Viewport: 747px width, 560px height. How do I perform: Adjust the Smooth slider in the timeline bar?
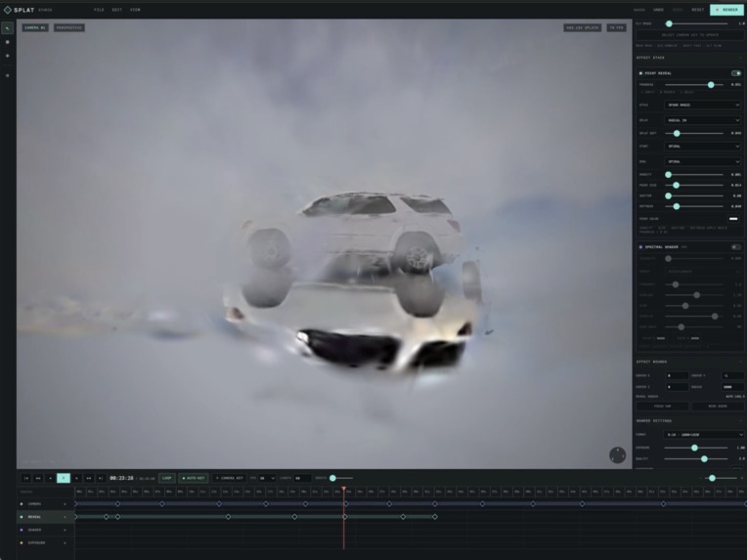point(333,478)
